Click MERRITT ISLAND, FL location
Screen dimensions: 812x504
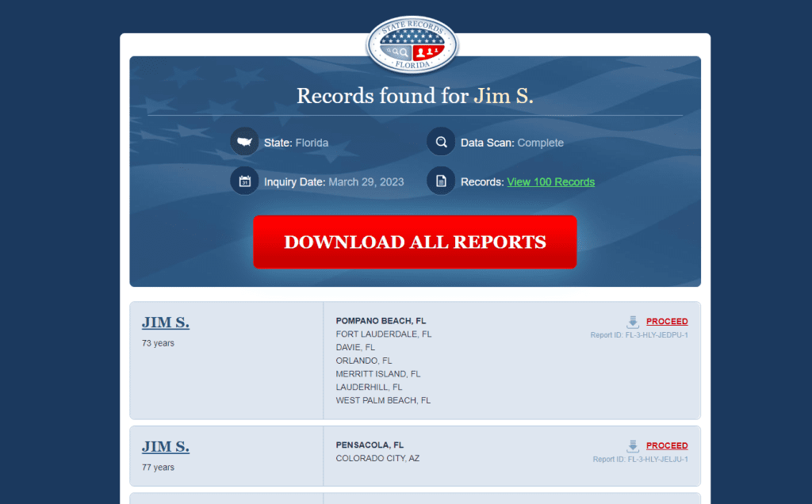(x=378, y=373)
